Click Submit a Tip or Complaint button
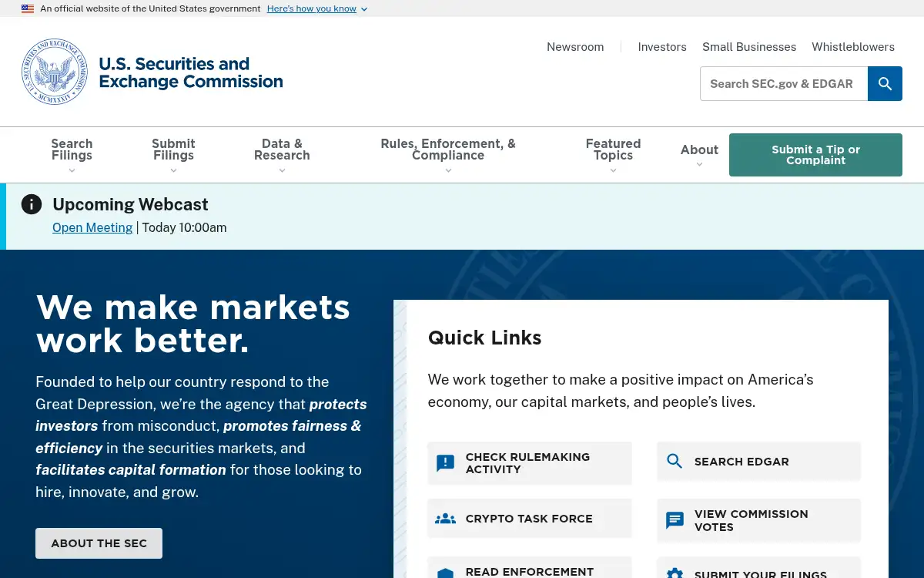 click(815, 155)
